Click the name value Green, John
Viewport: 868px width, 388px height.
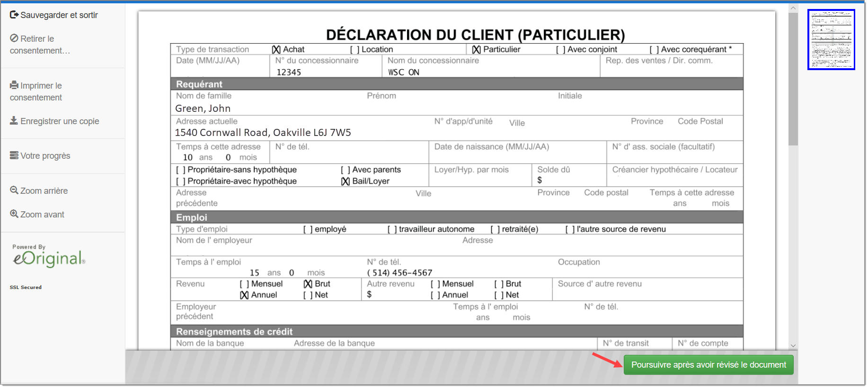click(x=203, y=108)
